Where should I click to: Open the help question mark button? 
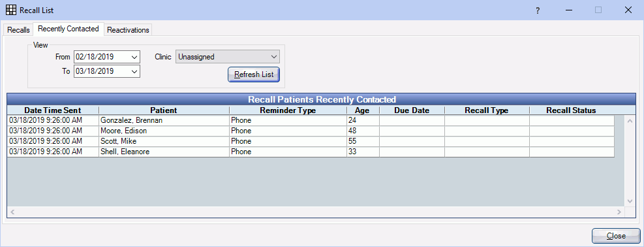click(538, 10)
